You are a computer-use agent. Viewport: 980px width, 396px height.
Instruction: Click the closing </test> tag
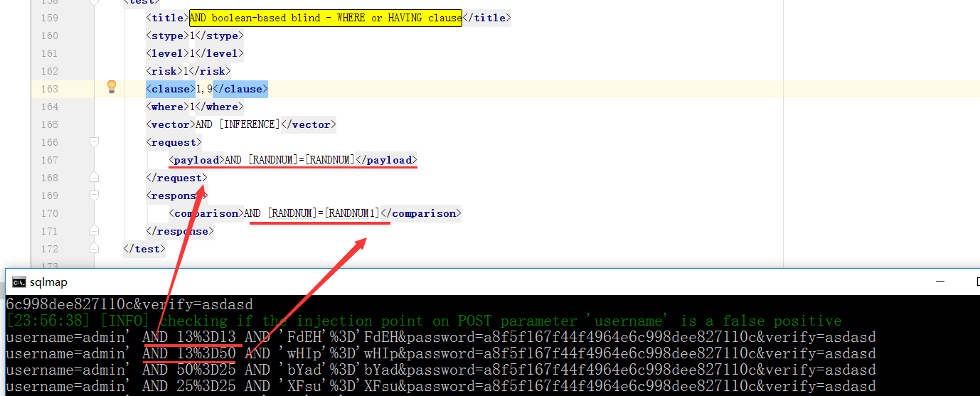click(x=144, y=249)
